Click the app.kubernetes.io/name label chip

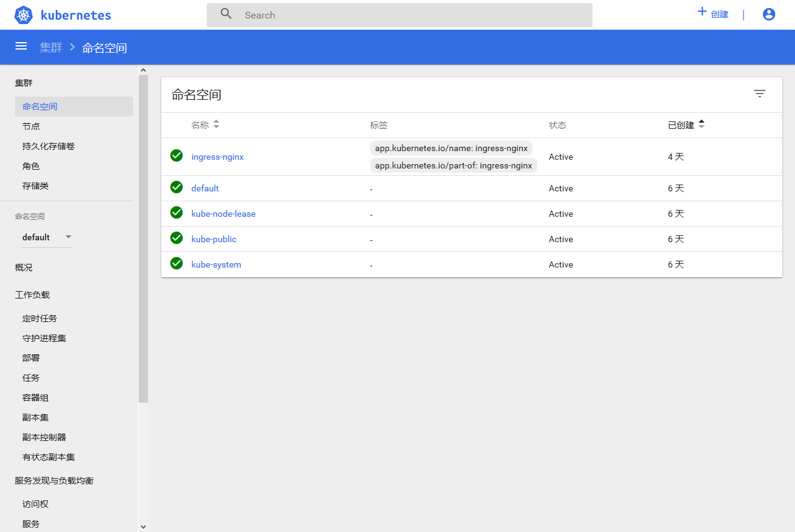tap(451, 149)
